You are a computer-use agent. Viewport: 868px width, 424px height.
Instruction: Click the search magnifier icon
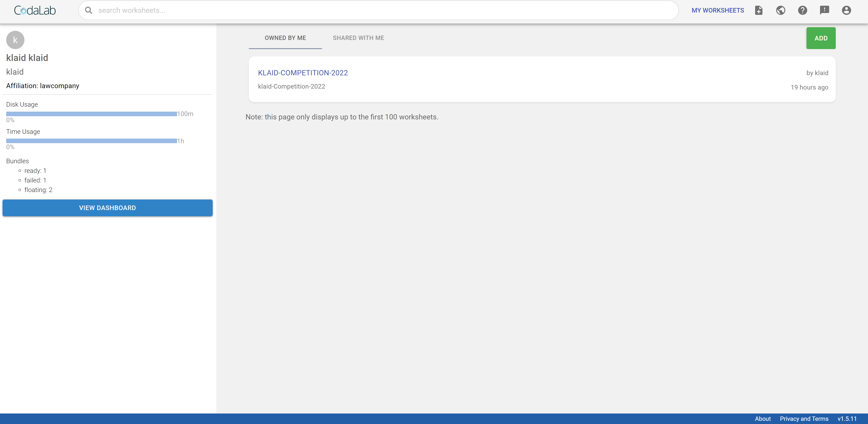89,11
